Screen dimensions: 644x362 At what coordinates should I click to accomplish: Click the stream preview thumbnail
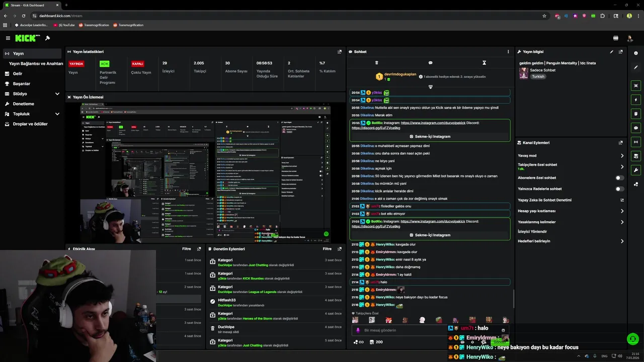[205, 172]
